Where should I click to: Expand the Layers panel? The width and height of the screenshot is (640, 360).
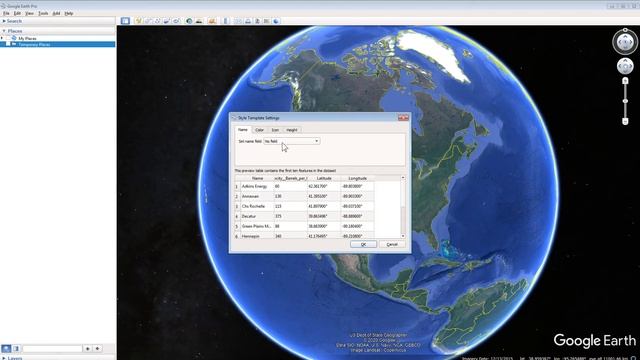(x=4, y=358)
